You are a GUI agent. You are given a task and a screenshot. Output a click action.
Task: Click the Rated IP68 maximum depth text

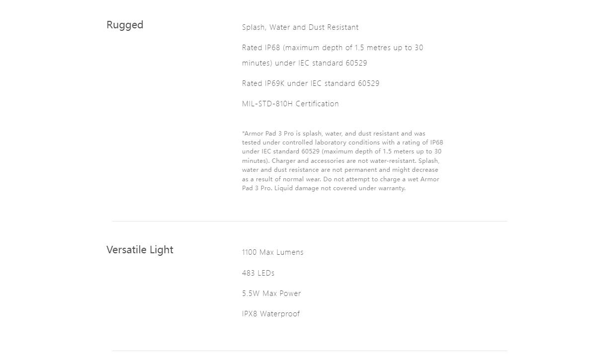point(333,48)
